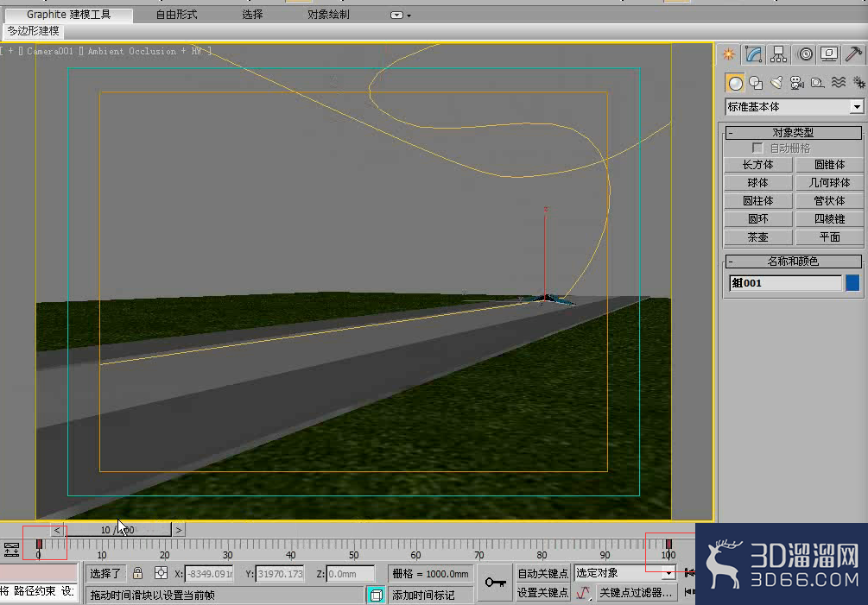
Task: Collapse the 对象类型 rollout
Action: [793, 133]
